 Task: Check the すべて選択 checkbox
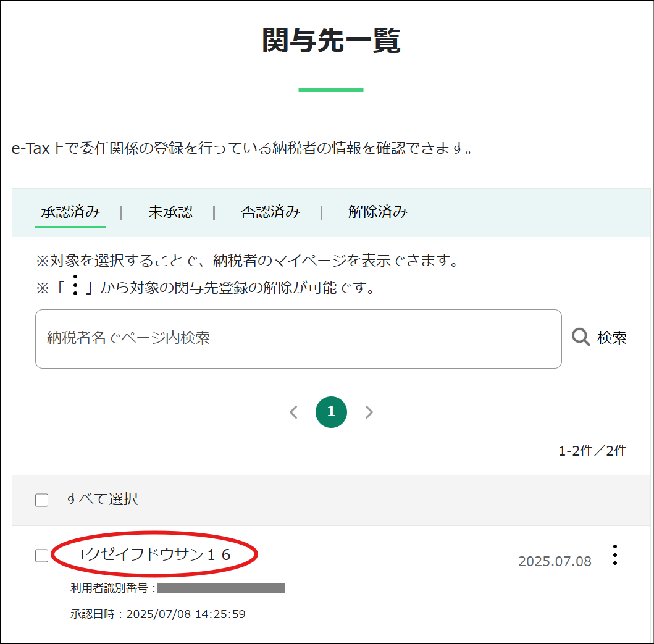[x=41, y=500]
